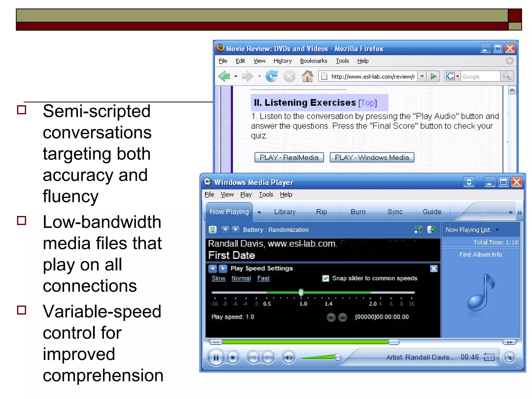The width and height of the screenshot is (532, 399).
Task: Mute the Media Player volume
Action: point(288,358)
